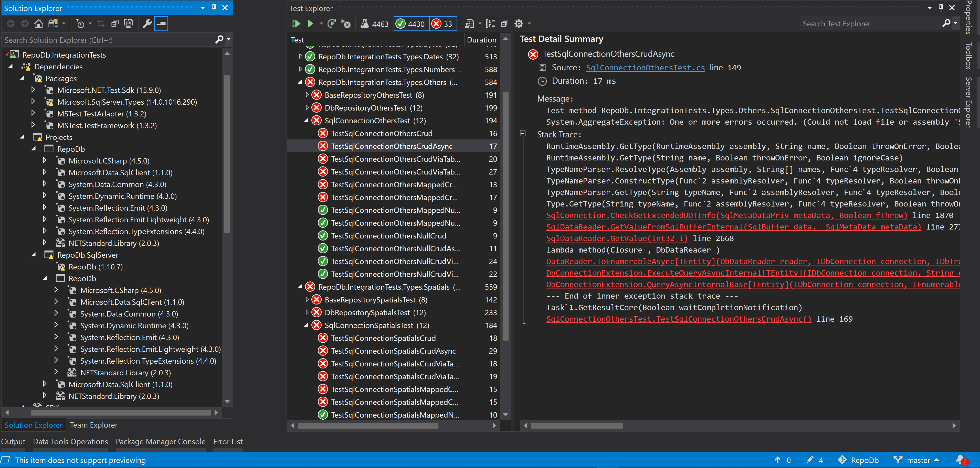The height and width of the screenshot is (468, 980).
Task: Open the Package Manager Console tab
Action: click(160, 441)
